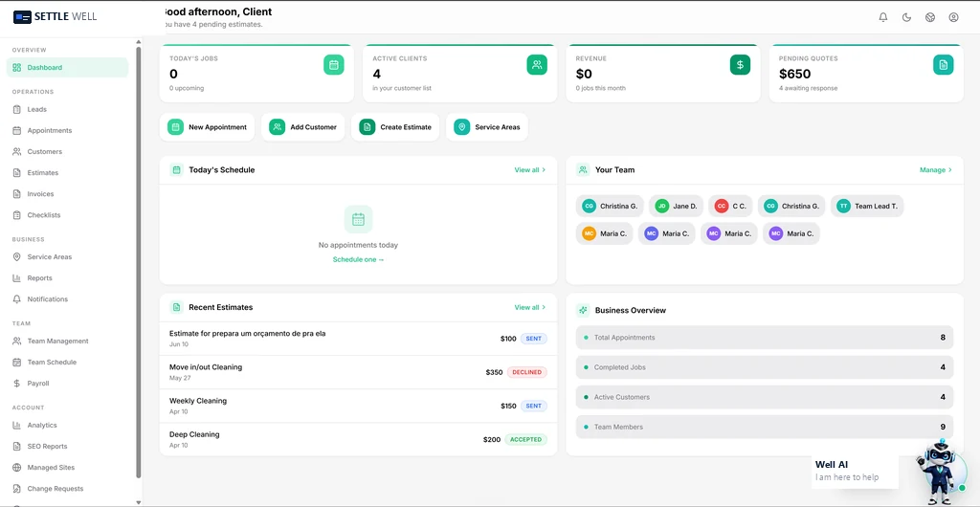Select the Team Lead T. chip
Screen dimensions: 980x507
867,206
